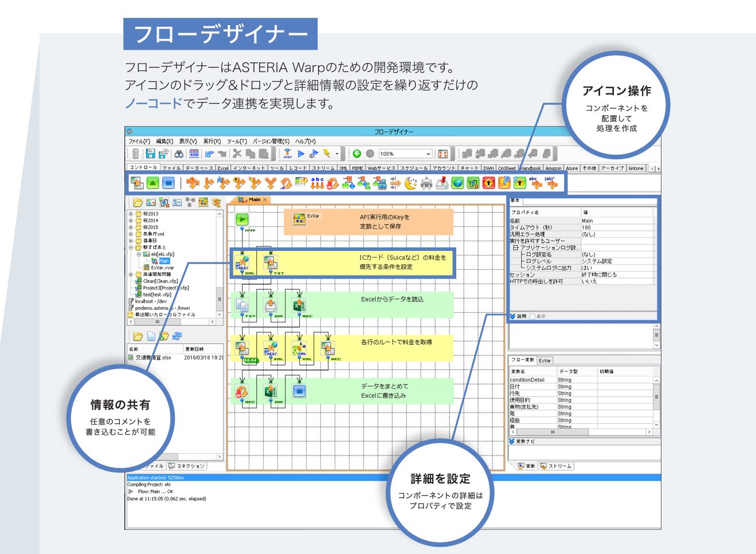This screenshot has height=554, width=756.
Task: Click the データ型 column header in variables
Action: point(577,372)
